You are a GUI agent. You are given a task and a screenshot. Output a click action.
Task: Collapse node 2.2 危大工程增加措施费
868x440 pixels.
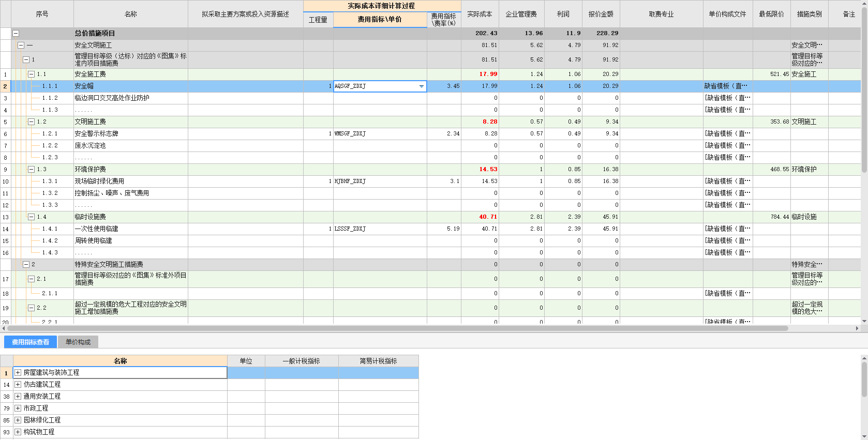click(31, 308)
